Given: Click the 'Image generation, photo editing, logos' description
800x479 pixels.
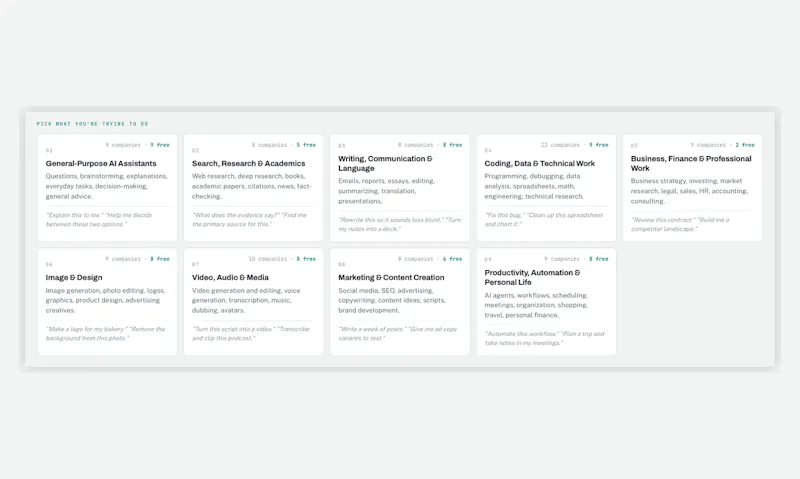Looking at the screenshot, I should coord(105,300).
